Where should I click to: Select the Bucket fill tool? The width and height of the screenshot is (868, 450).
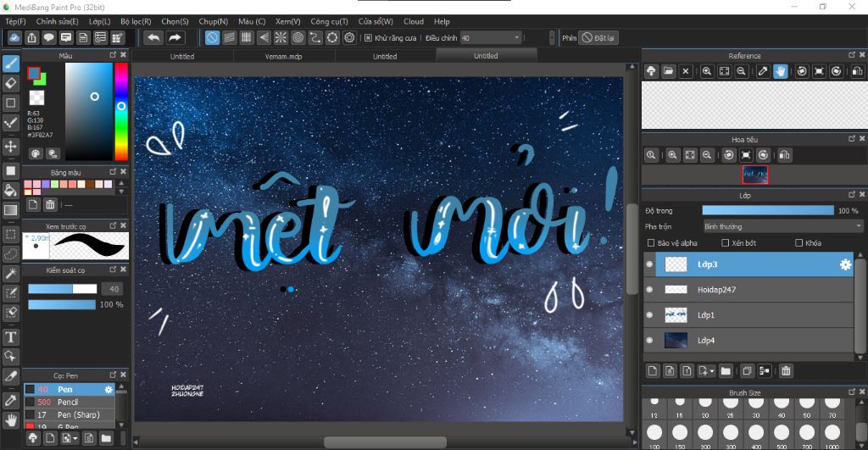click(10, 191)
